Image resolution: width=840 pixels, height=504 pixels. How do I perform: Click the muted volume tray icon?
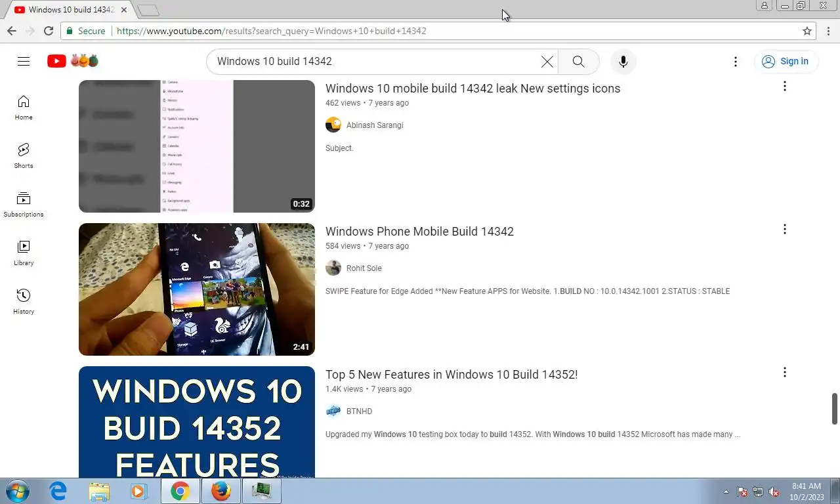[774, 492]
